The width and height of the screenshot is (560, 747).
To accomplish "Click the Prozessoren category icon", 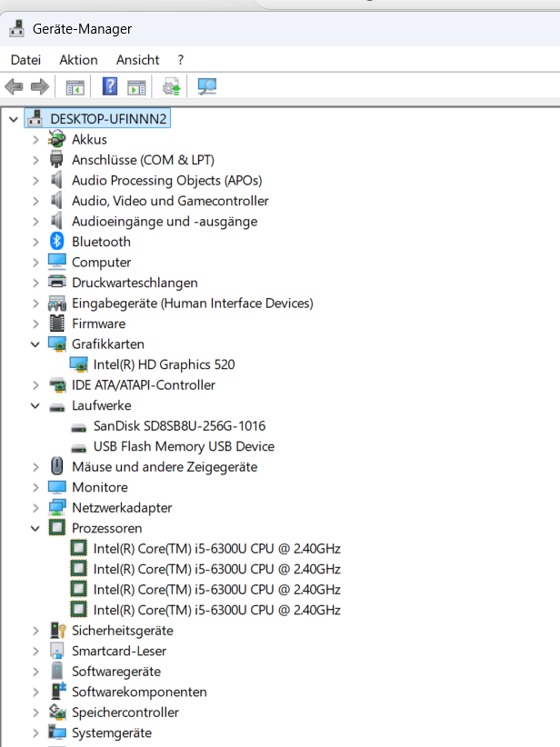I will coord(56,528).
